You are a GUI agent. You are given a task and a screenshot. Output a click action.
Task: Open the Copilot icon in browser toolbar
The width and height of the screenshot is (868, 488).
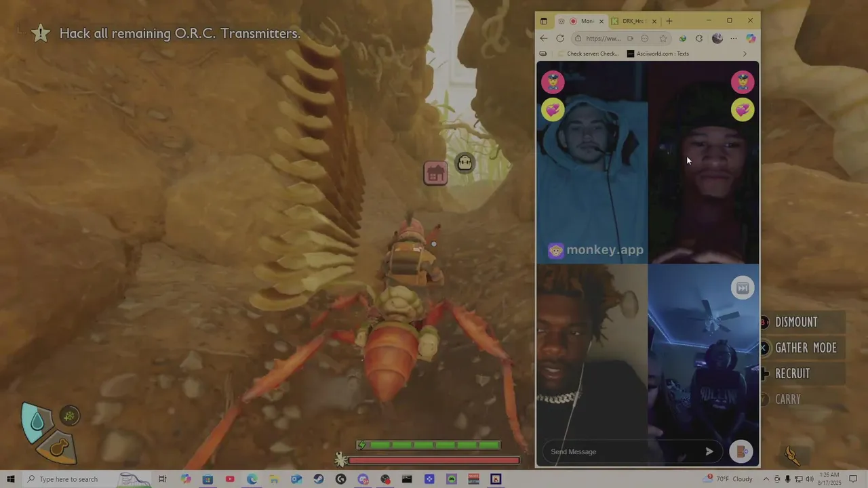(751, 39)
